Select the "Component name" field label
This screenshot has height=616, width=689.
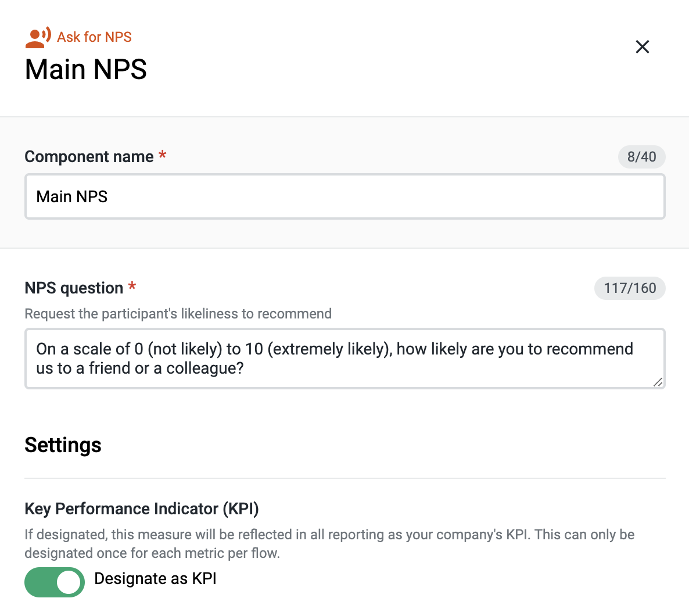89,157
